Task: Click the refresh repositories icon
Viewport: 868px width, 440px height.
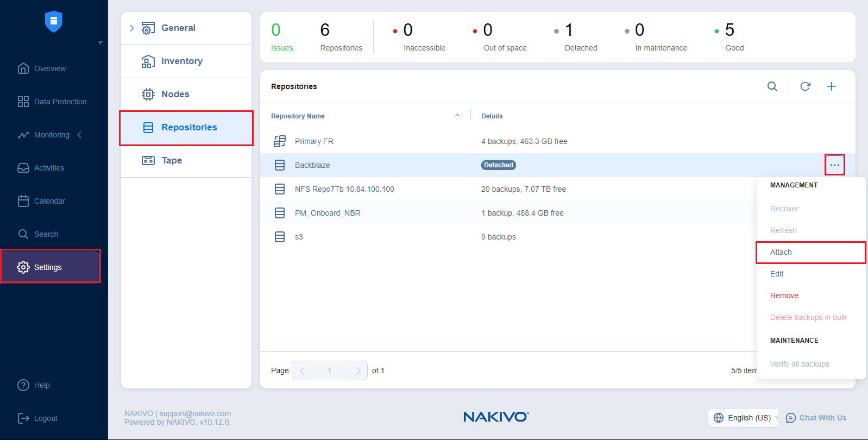Action: [805, 86]
